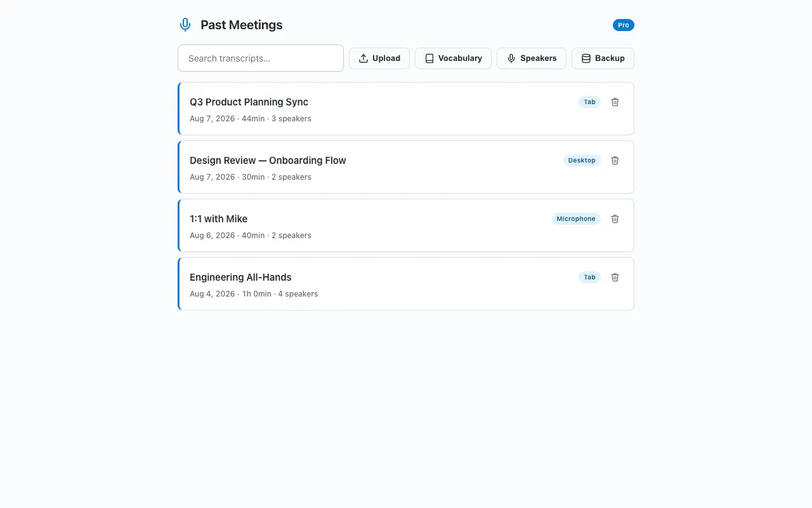Click the microphone logo beside Past Meetings
This screenshot has height=508, width=812.
tap(185, 25)
